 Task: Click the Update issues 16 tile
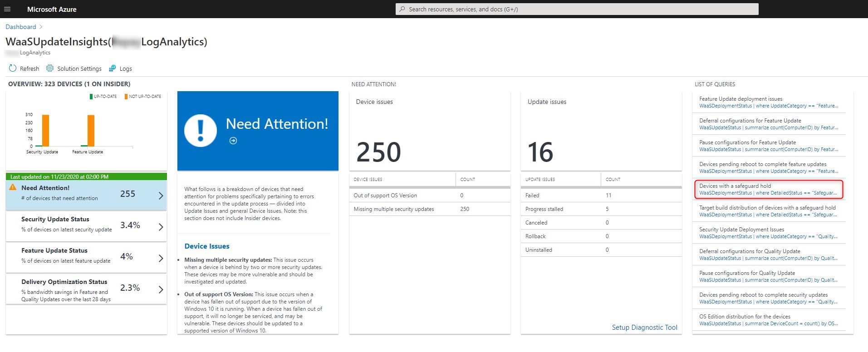tap(601, 131)
